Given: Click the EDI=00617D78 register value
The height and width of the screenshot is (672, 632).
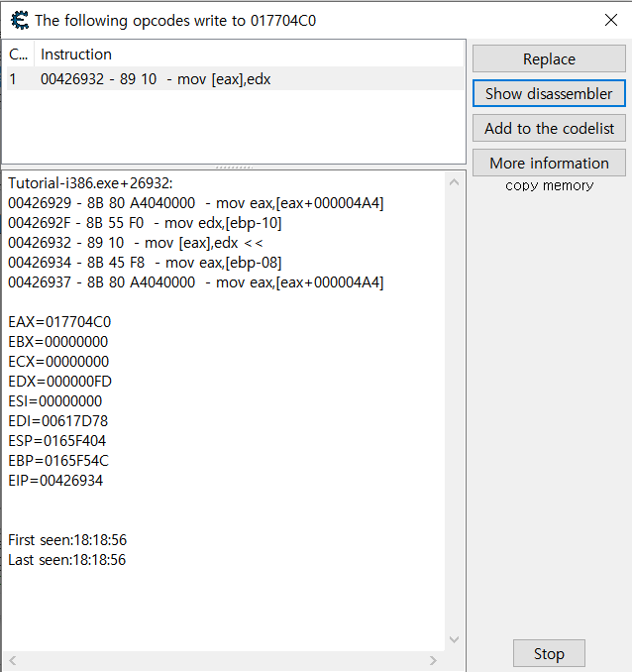Looking at the screenshot, I should click(x=58, y=421).
